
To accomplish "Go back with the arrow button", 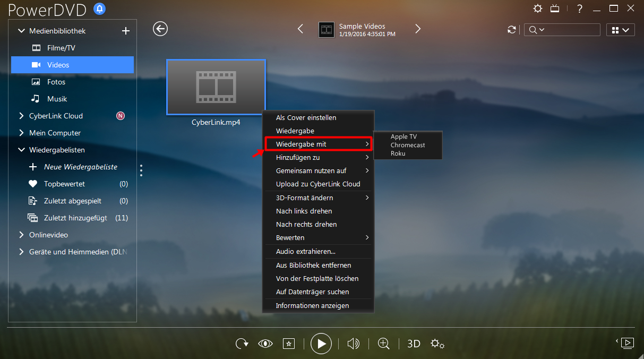I will pyautogui.click(x=160, y=29).
